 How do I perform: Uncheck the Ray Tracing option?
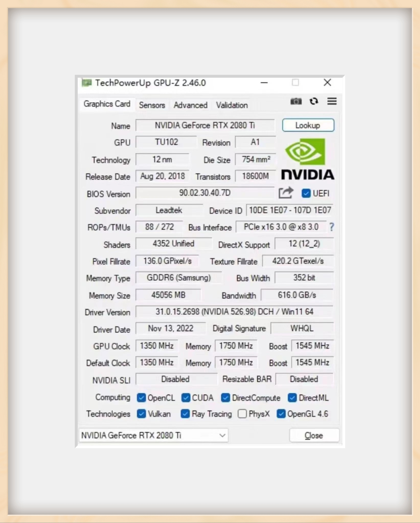click(x=185, y=414)
